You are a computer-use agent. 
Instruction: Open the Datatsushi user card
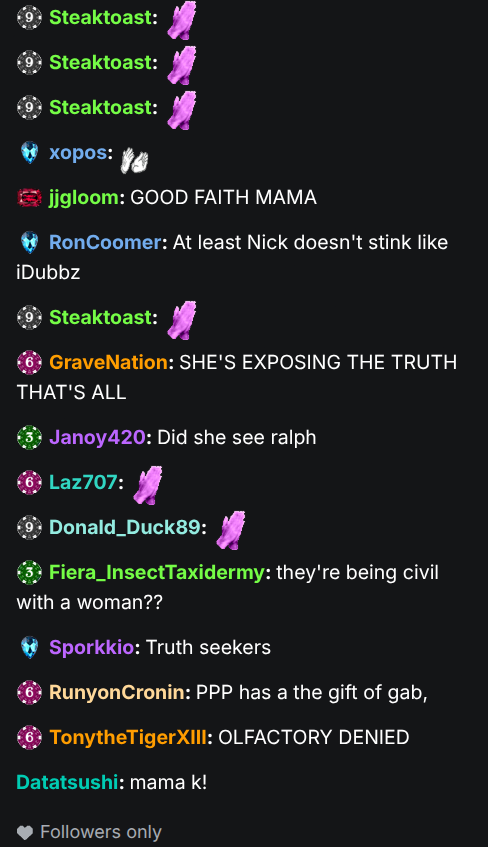[67, 782]
